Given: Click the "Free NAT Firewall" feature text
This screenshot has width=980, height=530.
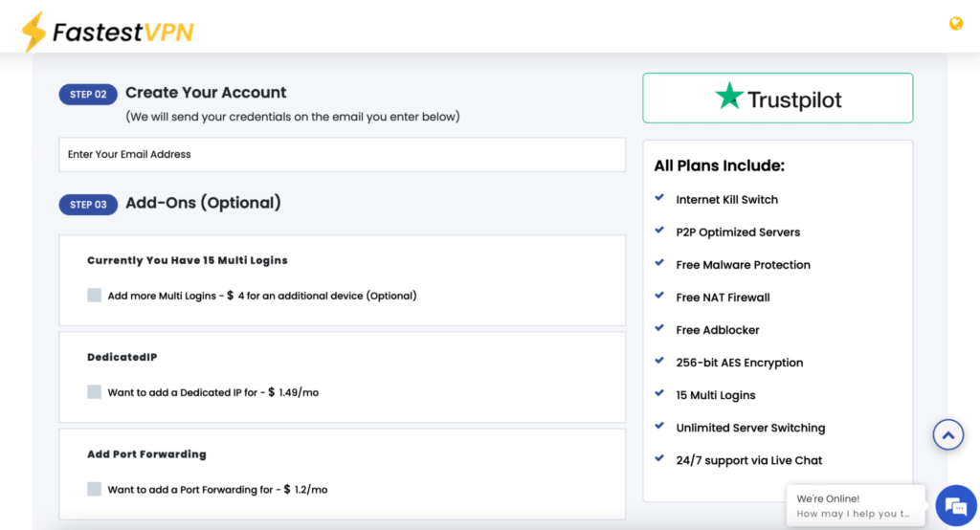Looking at the screenshot, I should click(x=724, y=298).
